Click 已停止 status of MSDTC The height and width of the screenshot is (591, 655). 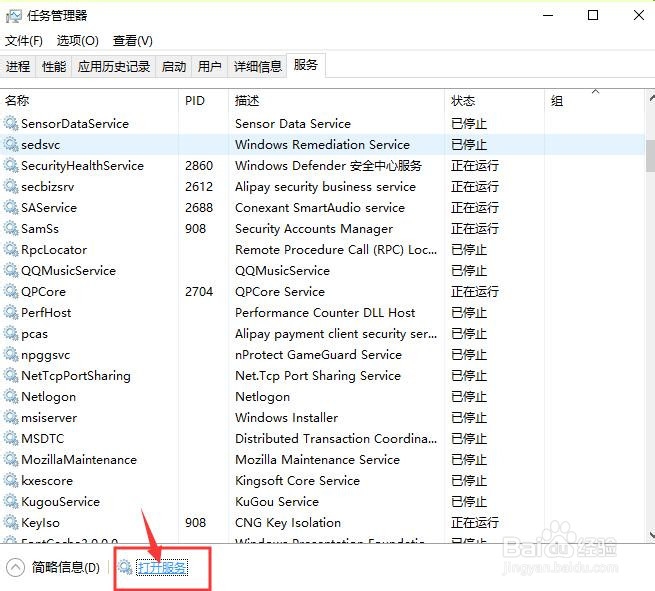pyautogui.click(x=469, y=438)
